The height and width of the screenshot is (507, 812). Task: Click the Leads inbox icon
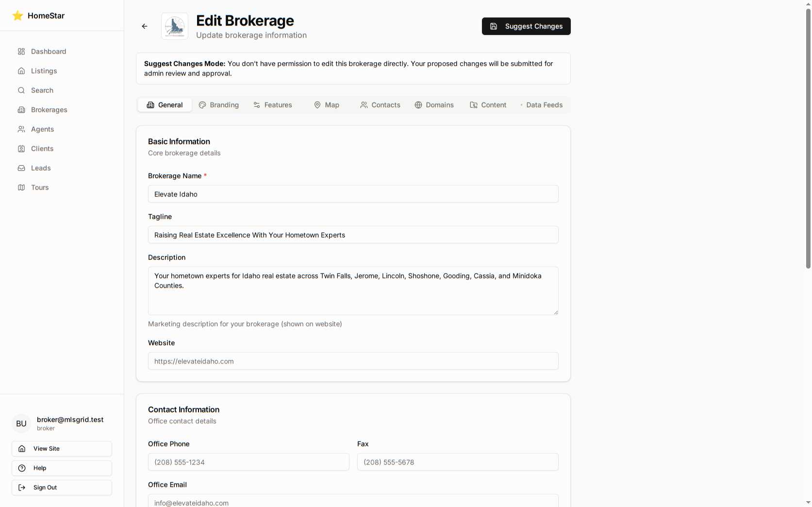coord(21,168)
